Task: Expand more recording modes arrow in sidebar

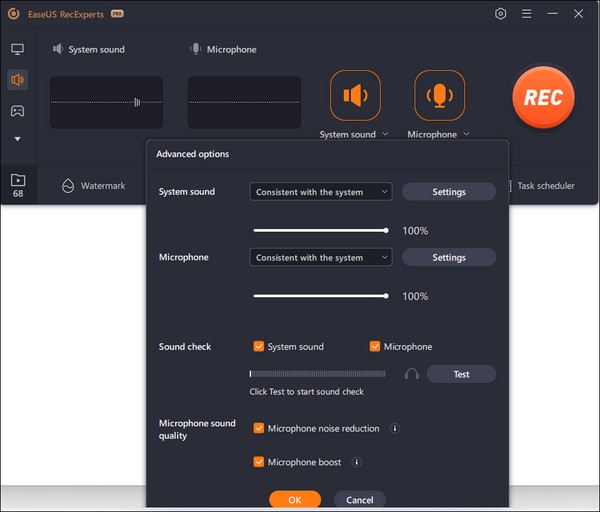Action: (x=17, y=139)
